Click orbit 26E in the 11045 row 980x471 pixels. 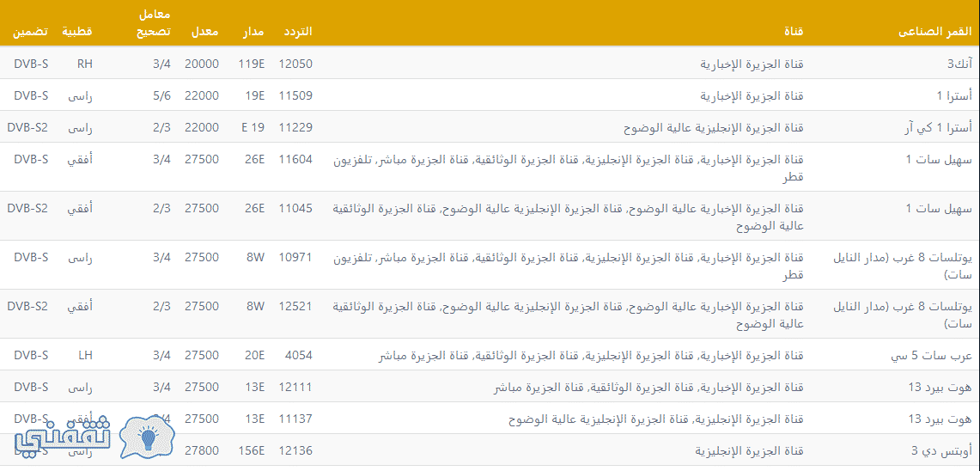pos(255,208)
